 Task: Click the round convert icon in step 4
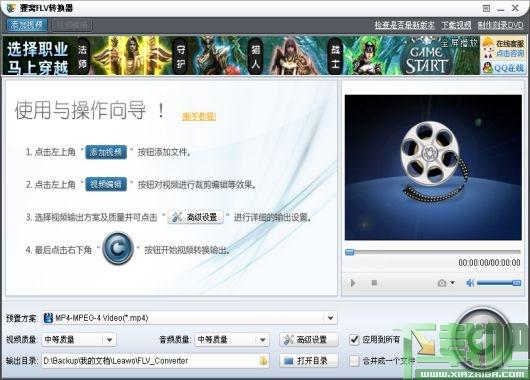118,248
